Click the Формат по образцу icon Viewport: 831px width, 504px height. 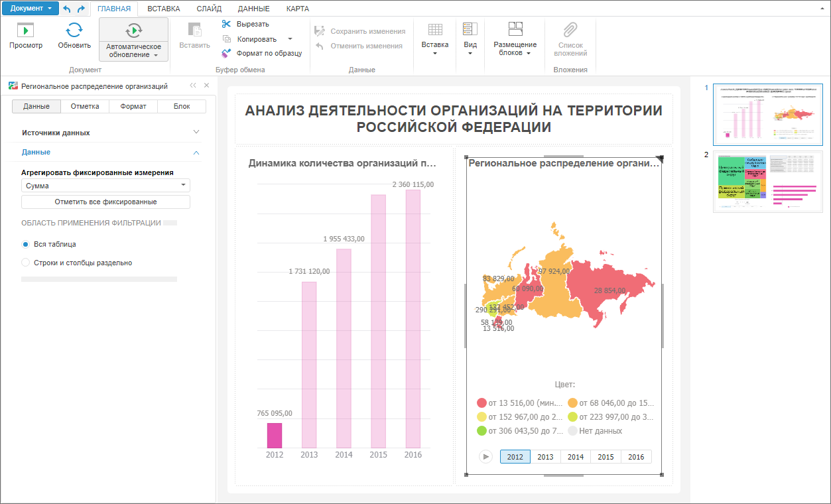coord(227,53)
